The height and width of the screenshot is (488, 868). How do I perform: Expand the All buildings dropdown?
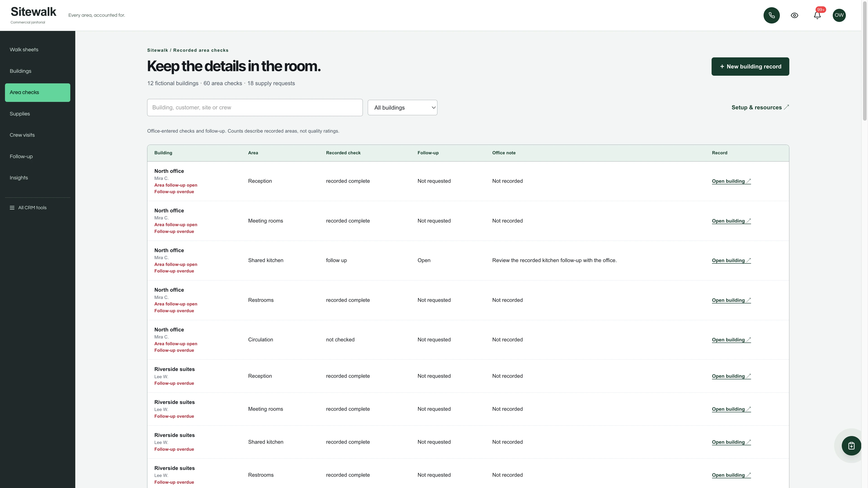coord(402,108)
